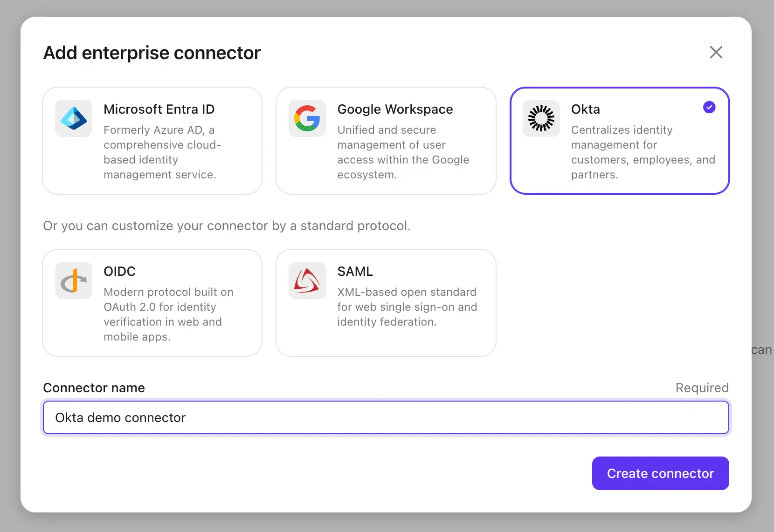Choose OIDC as the connector protocol
Screen dimensions: 774x532
(x=152, y=303)
